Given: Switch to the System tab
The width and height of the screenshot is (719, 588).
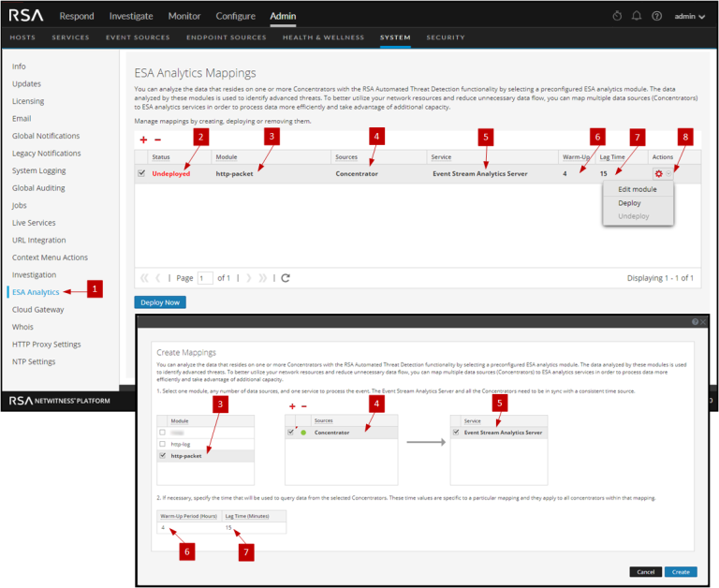Looking at the screenshot, I should point(395,37).
